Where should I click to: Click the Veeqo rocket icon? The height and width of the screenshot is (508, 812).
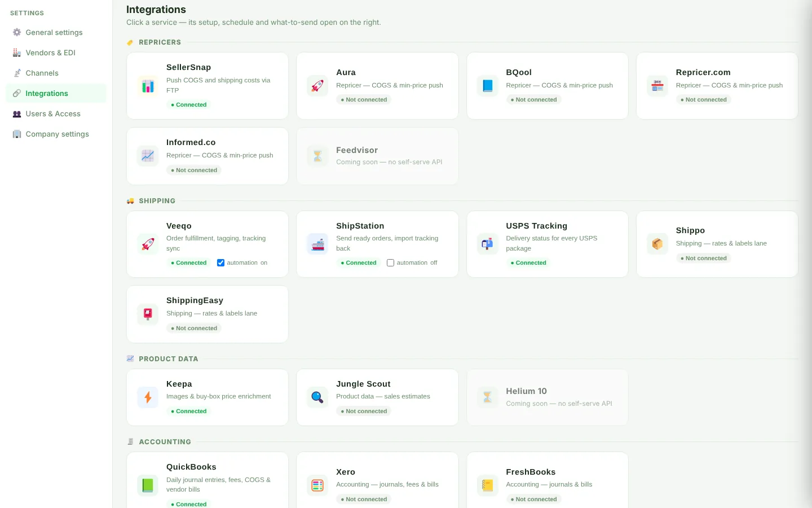(148, 244)
